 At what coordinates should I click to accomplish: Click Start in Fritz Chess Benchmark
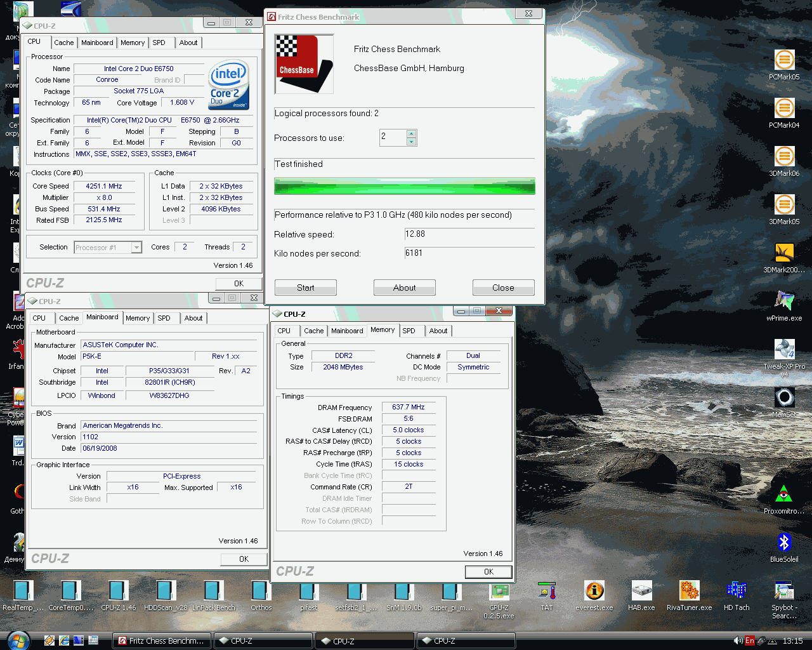tap(305, 288)
